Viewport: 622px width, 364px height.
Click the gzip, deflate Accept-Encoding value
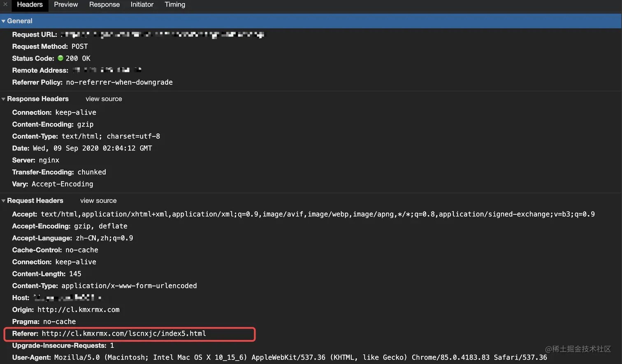[101, 226]
